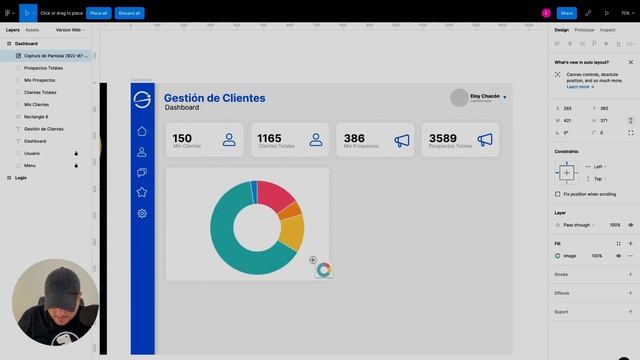640x360 pixels.
Task: Click the Align vertical centers icon
Action: [607, 44]
